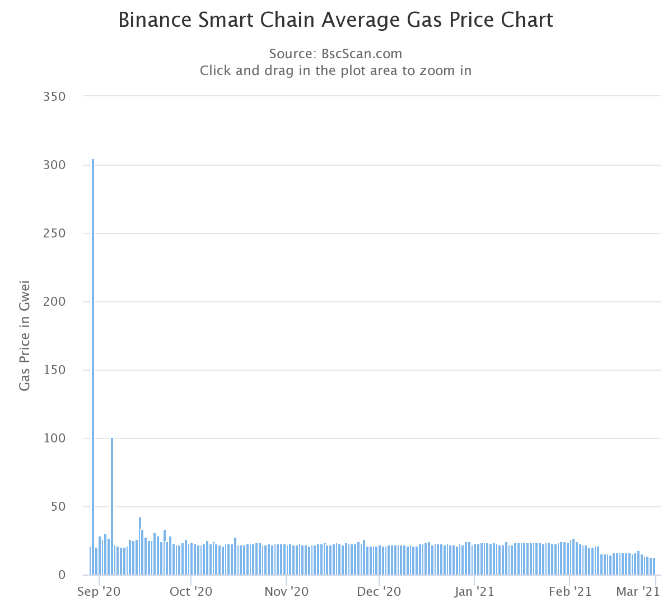Viewport: 672px width, 616px height.
Task: Click the 200 y-axis label
Action: (54, 302)
